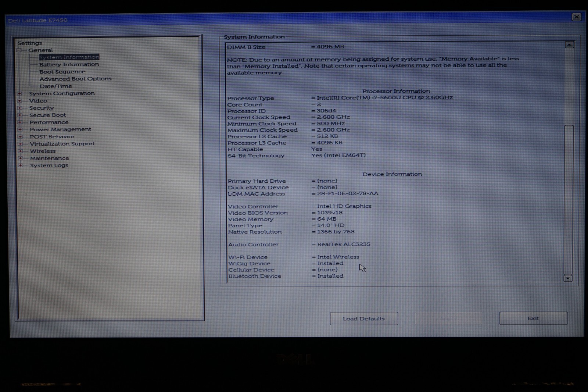The height and width of the screenshot is (392, 588).
Task: Expand the Security settings node
Action: tap(19, 108)
